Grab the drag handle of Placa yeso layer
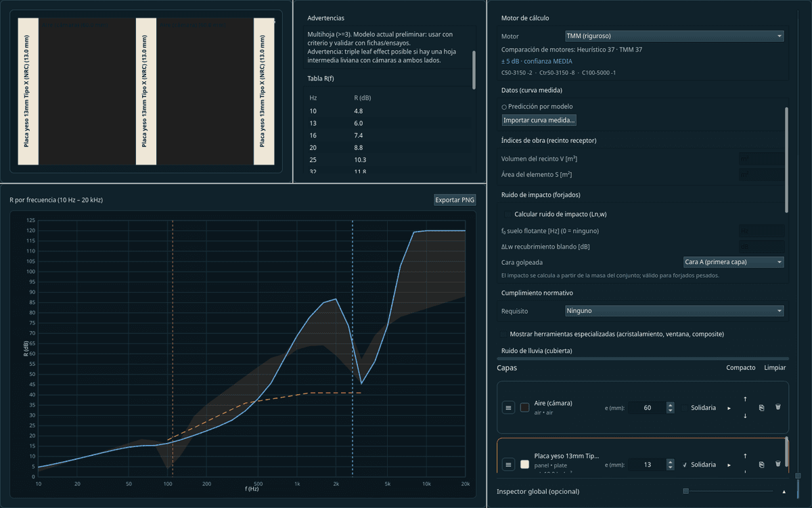This screenshot has width=812, height=508. 508,465
